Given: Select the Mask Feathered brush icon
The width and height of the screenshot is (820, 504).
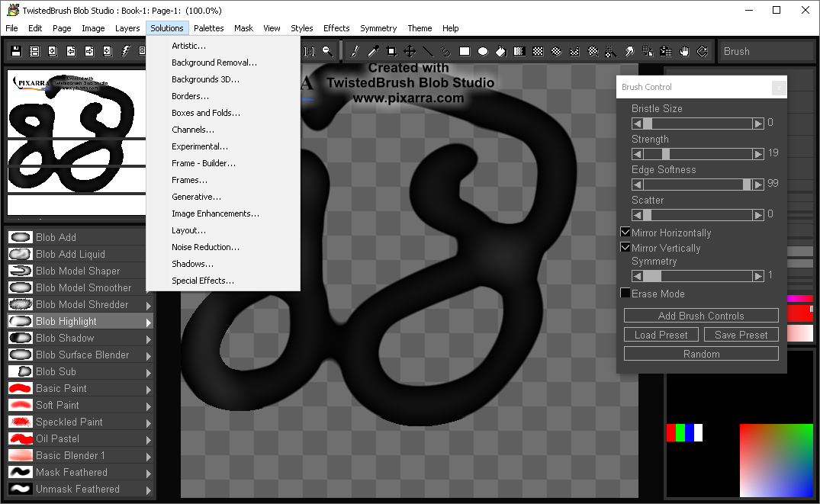Looking at the screenshot, I should [x=21, y=472].
